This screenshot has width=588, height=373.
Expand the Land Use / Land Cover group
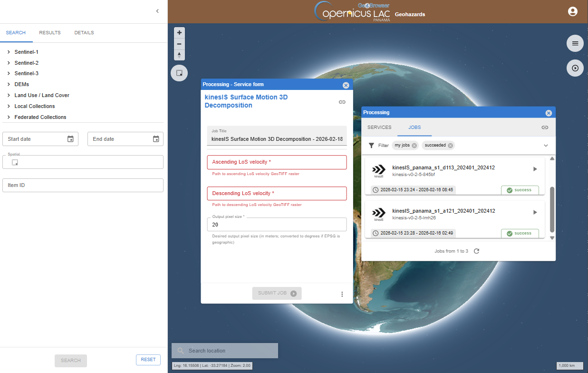pyautogui.click(x=9, y=95)
